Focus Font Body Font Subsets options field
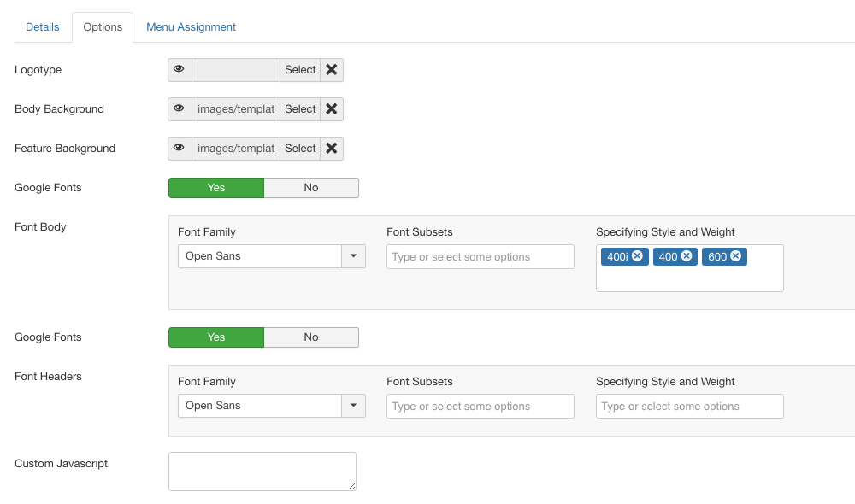The width and height of the screenshot is (855, 504). (481, 256)
